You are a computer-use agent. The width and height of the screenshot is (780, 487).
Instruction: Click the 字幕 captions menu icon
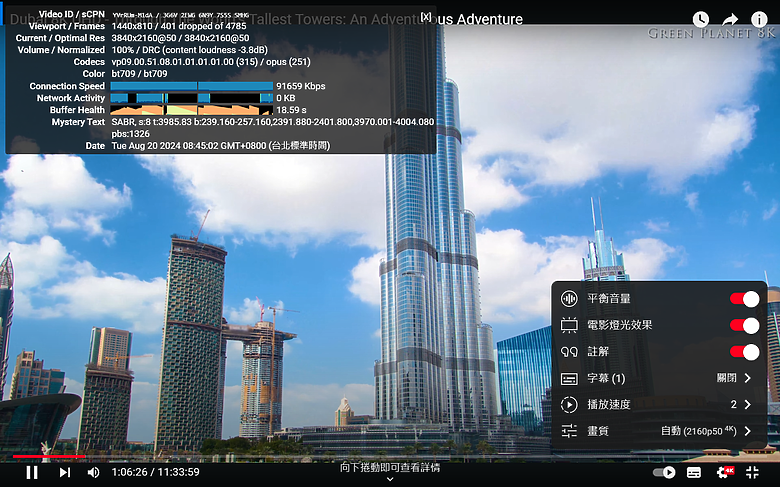(569, 379)
